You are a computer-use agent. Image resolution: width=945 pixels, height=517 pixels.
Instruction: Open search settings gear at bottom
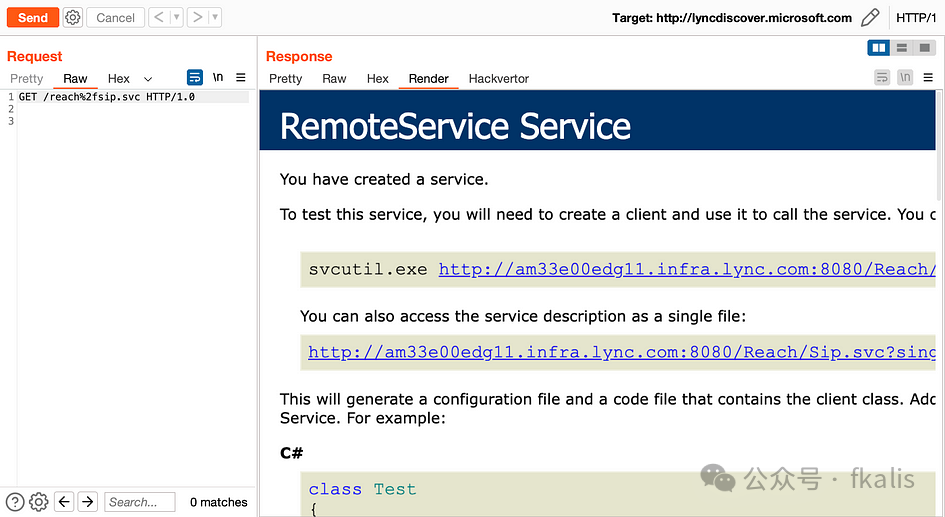click(39, 502)
